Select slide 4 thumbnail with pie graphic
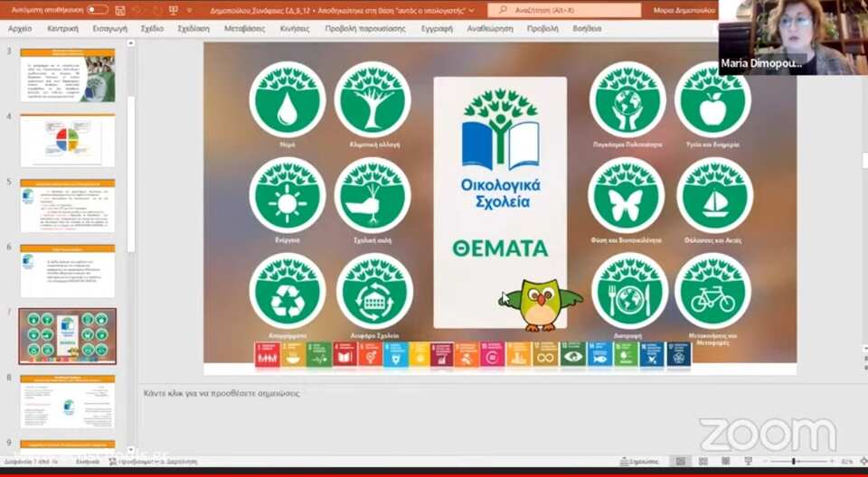The image size is (868, 477). click(68, 141)
